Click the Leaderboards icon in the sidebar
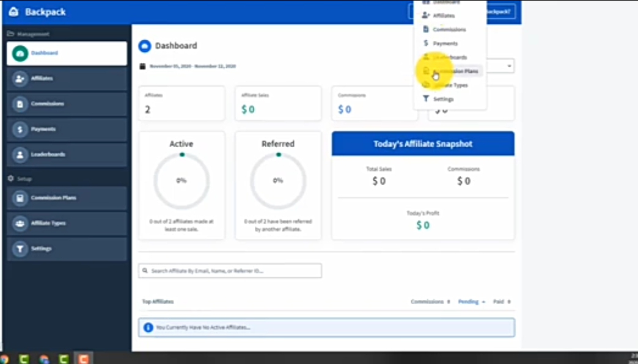Image resolution: width=638 pixels, height=364 pixels. tap(20, 155)
